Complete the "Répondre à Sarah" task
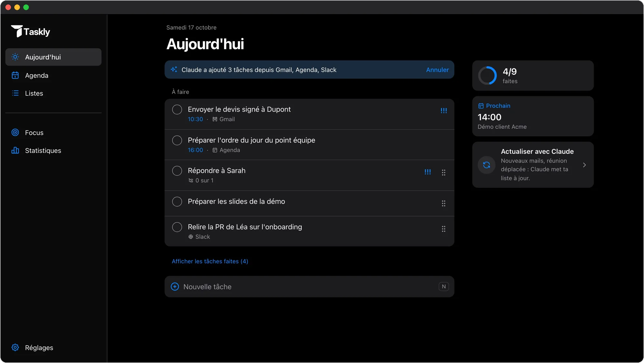Screen dimensions: 644x363 point(177,171)
